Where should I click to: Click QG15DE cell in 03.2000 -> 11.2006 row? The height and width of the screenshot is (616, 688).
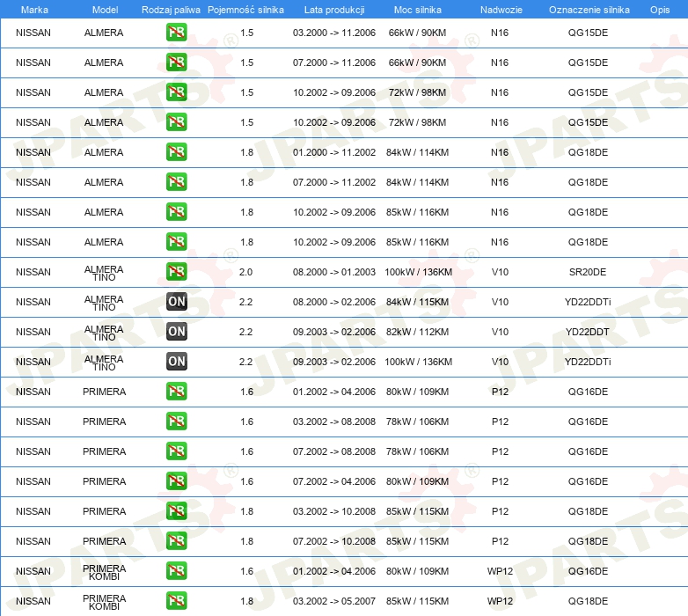588,33
